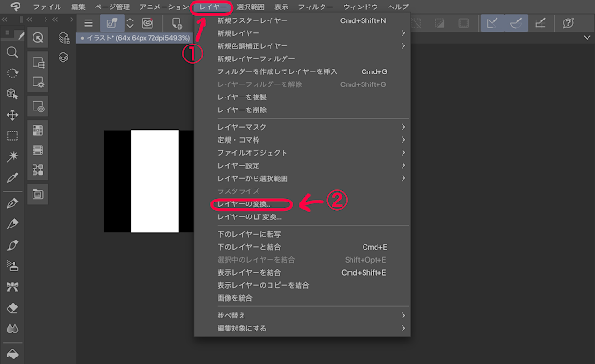This screenshot has height=364, width=595.
Task: Open the 編集 menu
Action: point(78,6)
